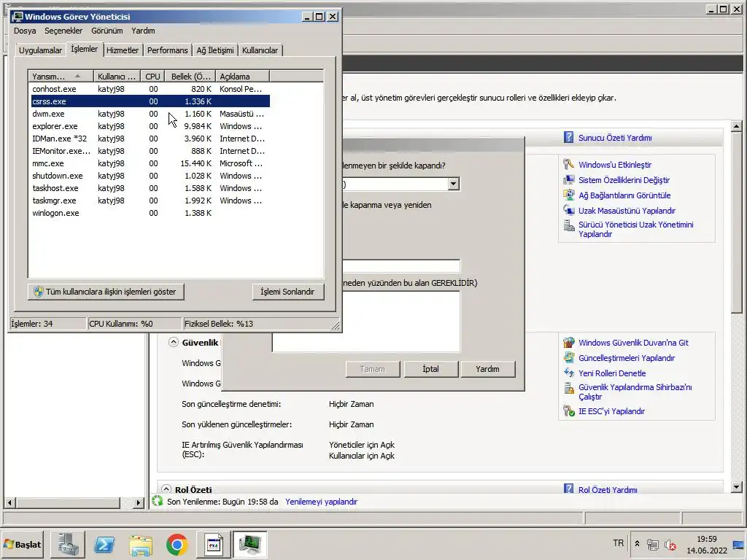Image resolution: width=747 pixels, height=560 pixels.
Task: Click the network tray icon
Action: coord(653,544)
